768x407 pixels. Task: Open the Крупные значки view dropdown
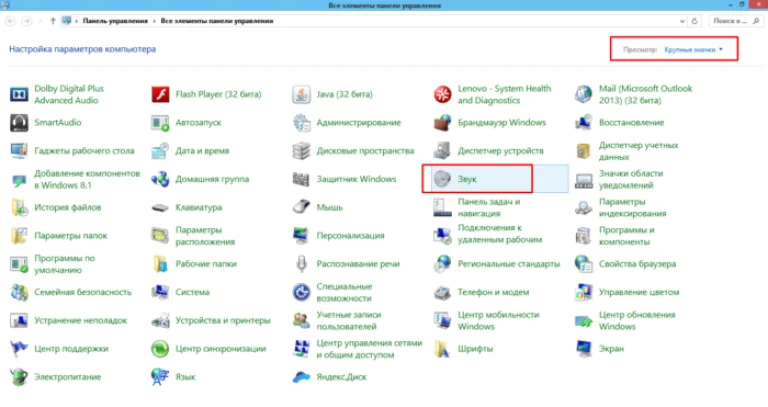694,49
